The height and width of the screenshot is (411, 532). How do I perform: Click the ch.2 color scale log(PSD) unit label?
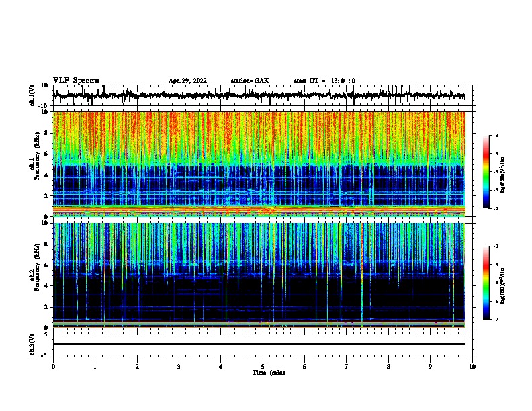click(x=503, y=285)
